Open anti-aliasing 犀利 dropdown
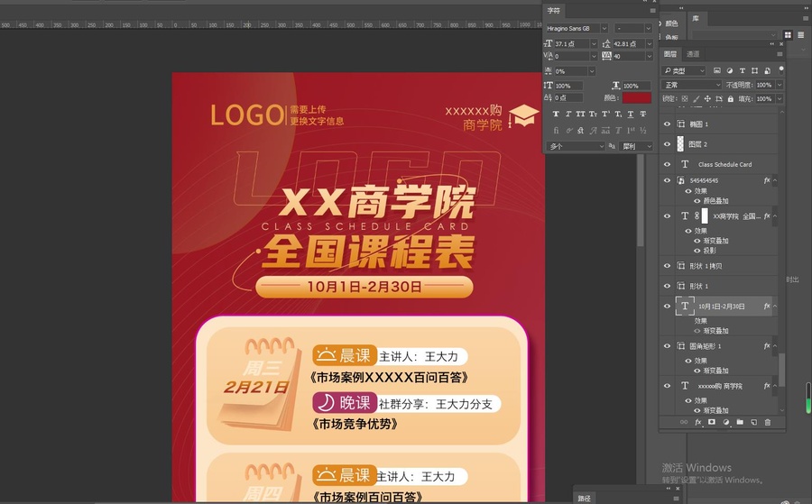The image size is (812, 504). pos(636,146)
